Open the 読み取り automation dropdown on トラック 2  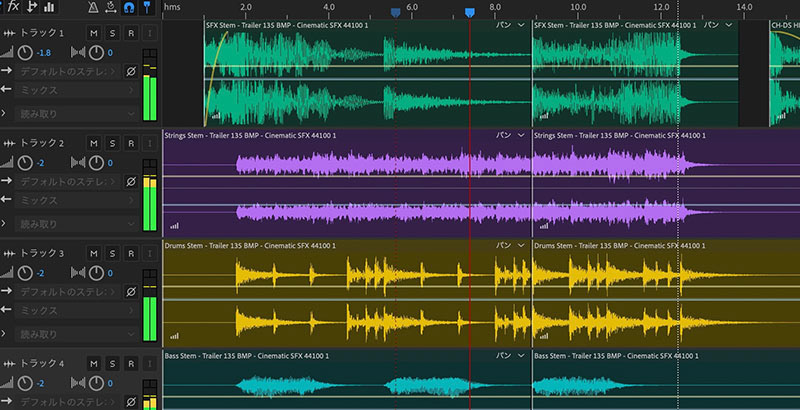tap(77, 224)
